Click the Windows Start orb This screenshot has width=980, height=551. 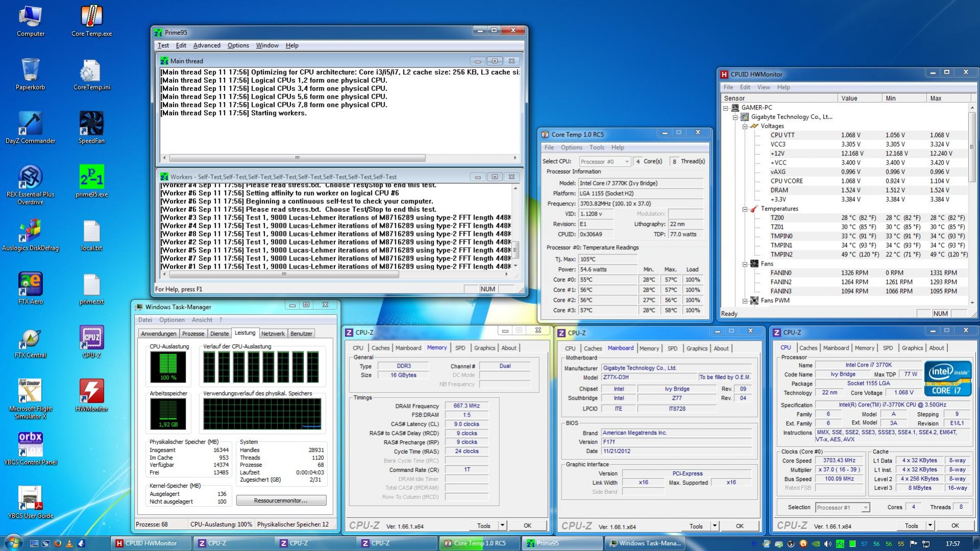[x=13, y=543]
